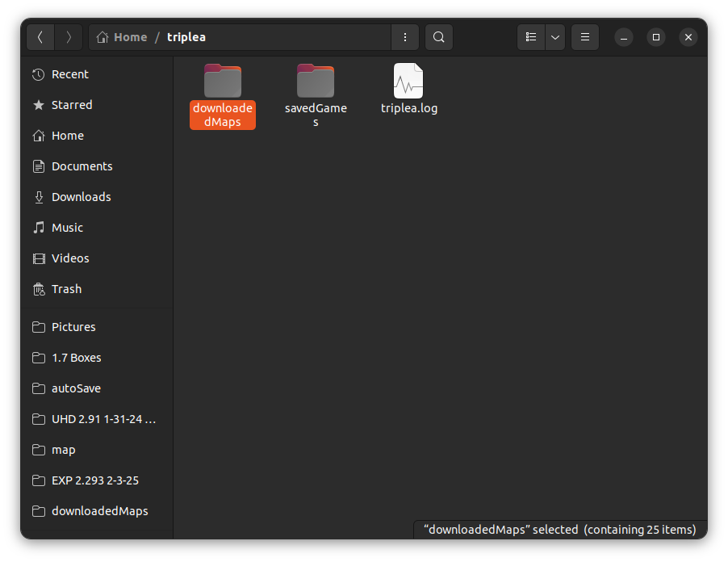This screenshot has height=562, width=728.
Task: Click the triplea breadcrumb in path bar
Action: 186,37
